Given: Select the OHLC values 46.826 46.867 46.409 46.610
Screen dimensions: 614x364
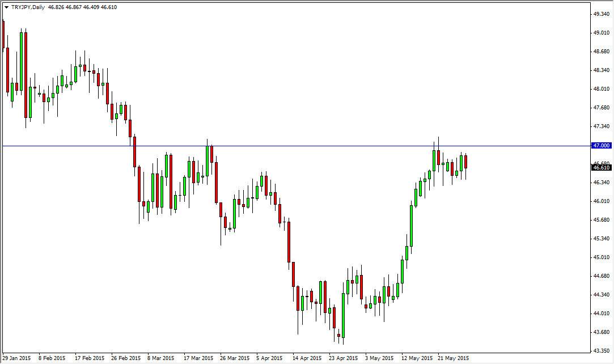Looking at the screenshot, I should tap(82, 7).
